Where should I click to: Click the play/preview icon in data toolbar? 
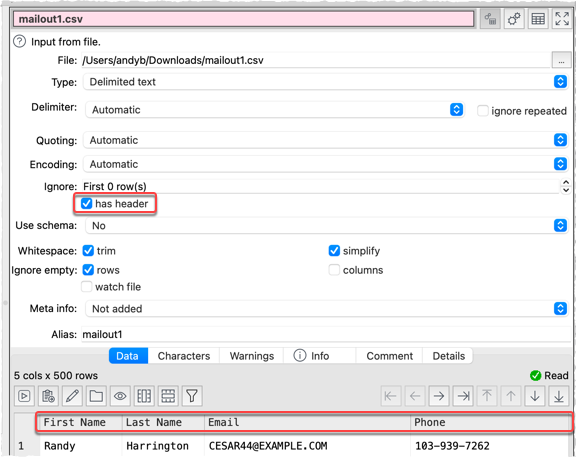tap(24, 396)
